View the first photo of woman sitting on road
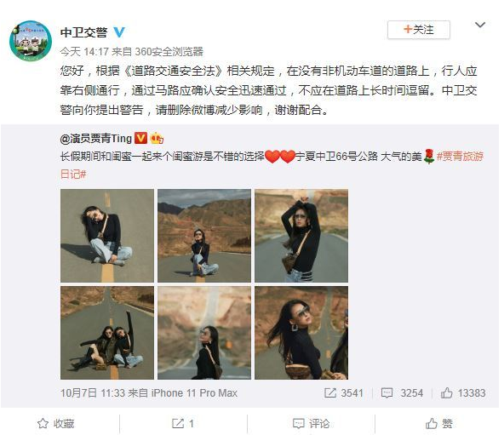 coord(107,236)
